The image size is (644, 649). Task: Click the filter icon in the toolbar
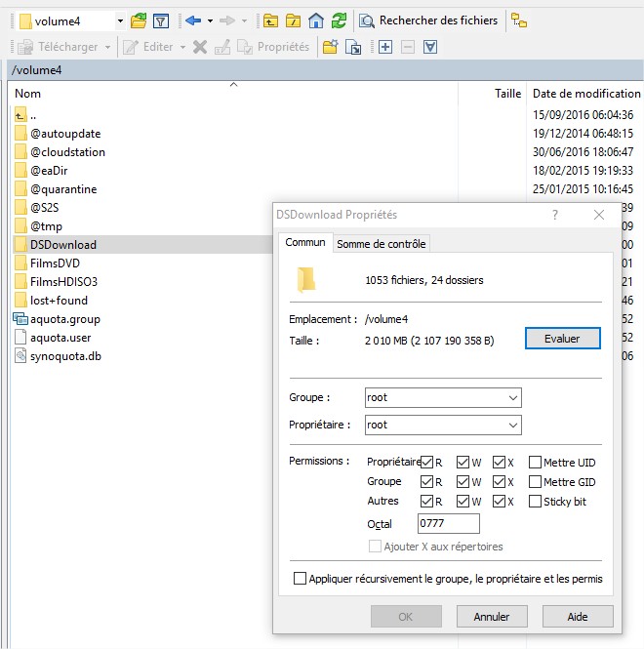161,20
